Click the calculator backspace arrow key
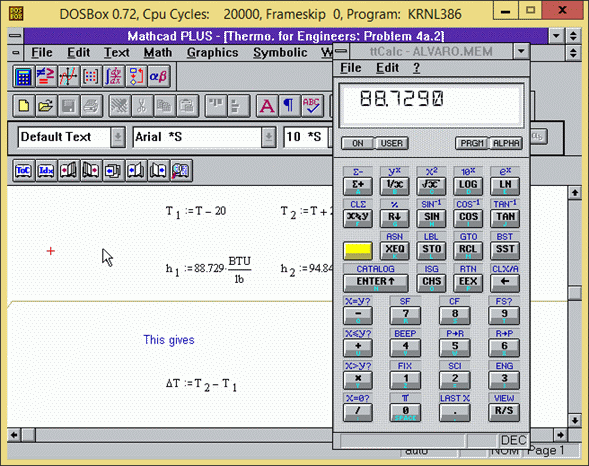589x466 pixels. [505, 282]
